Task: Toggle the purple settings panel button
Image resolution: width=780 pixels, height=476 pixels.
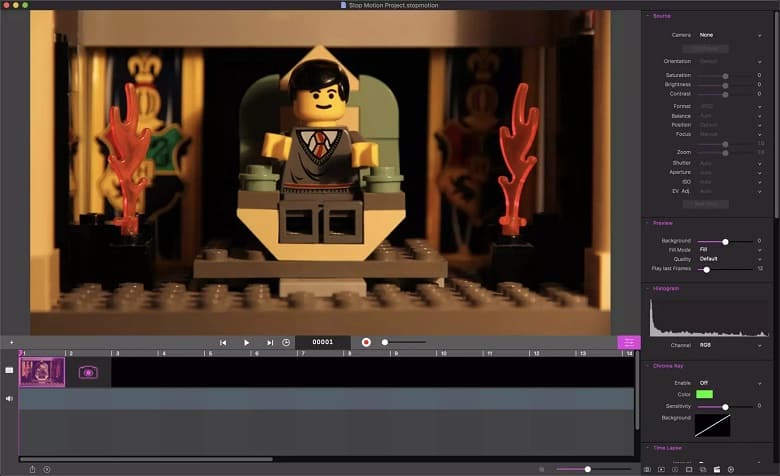Action: pos(629,342)
